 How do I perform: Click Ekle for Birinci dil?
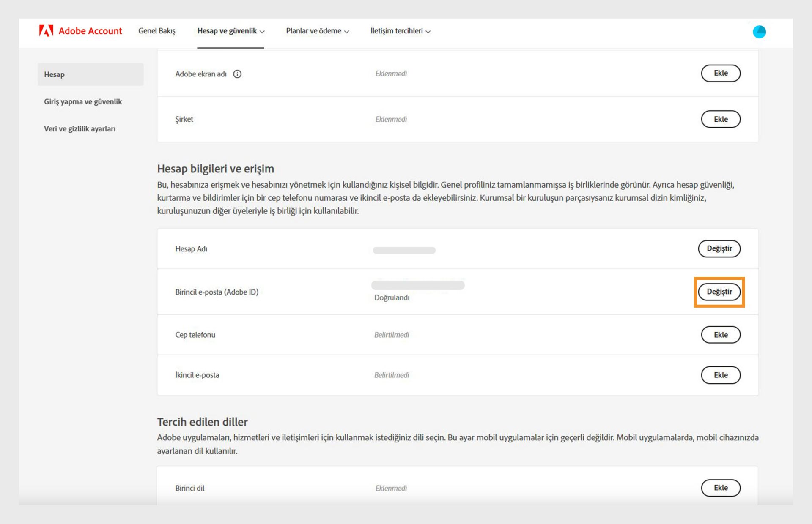point(720,488)
